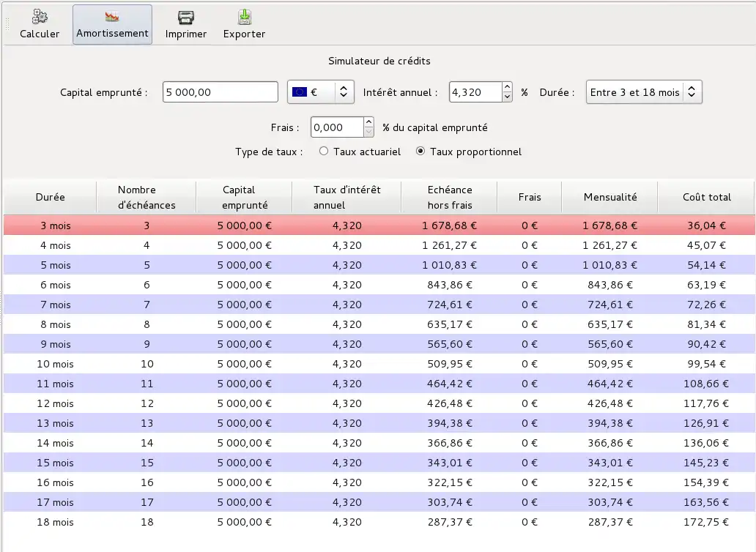This screenshot has width=756, height=552.
Task: Sort by the Durée column header
Action: pos(50,197)
